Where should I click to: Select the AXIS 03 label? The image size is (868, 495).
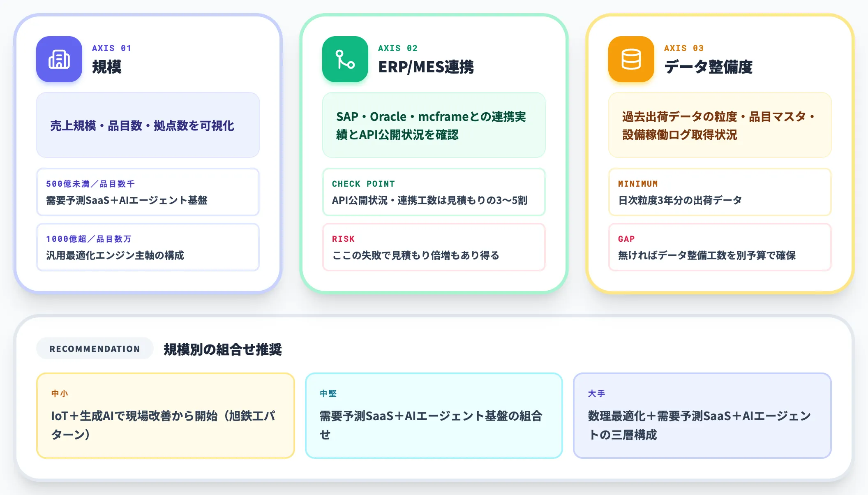point(684,48)
